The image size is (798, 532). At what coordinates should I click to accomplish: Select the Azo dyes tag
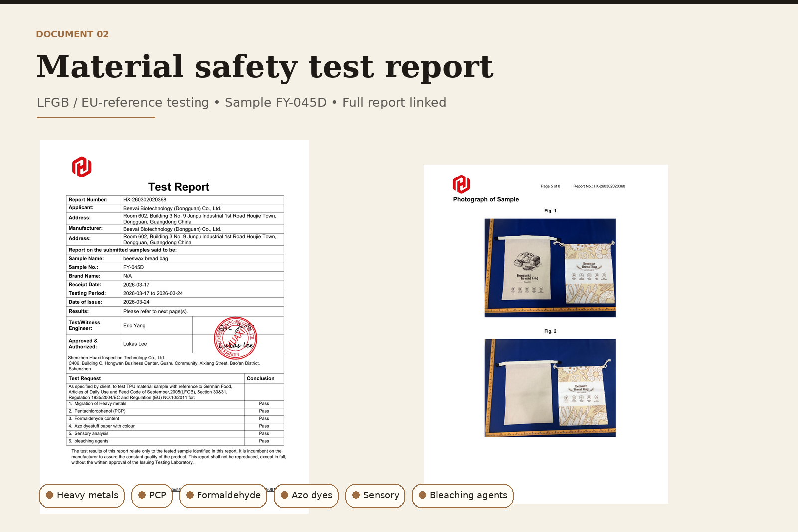click(306, 496)
